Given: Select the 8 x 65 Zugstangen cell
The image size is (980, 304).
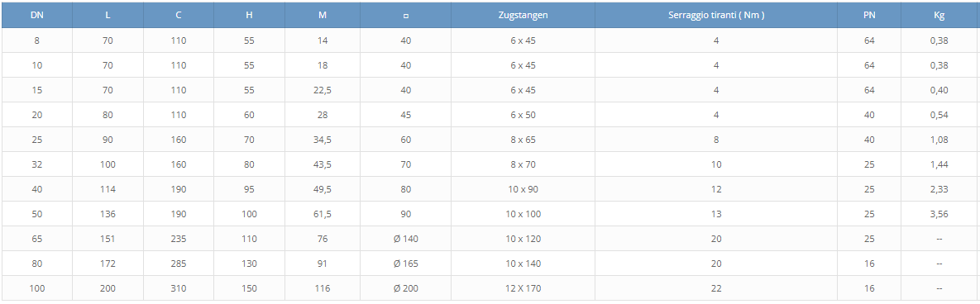Looking at the screenshot, I should (x=523, y=140).
